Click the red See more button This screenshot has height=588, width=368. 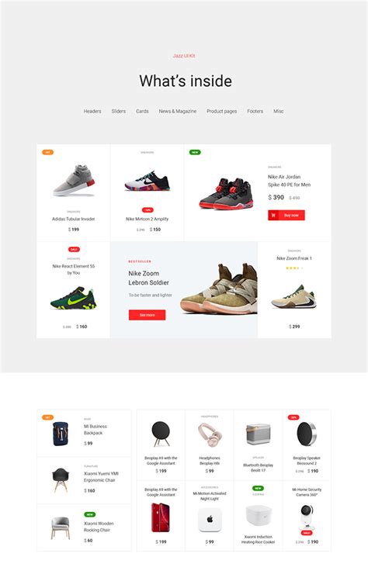(x=147, y=315)
